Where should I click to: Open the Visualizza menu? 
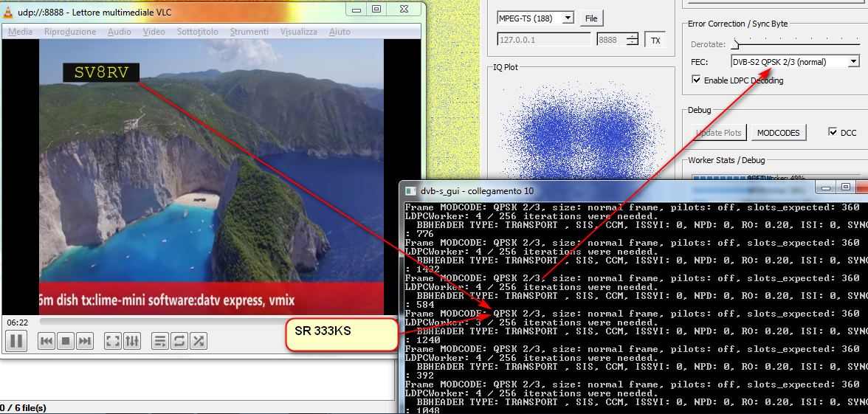(x=299, y=32)
